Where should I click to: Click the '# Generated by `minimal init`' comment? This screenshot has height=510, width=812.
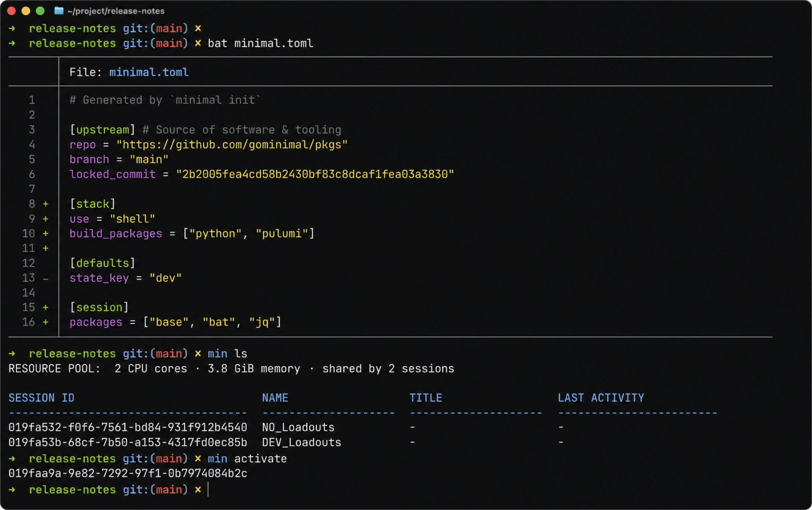coord(165,100)
